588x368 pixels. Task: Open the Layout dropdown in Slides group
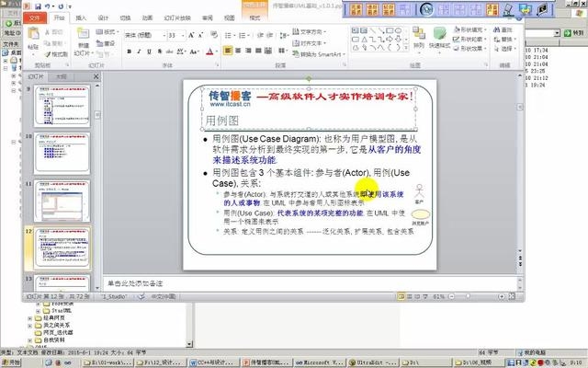pos(107,31)
